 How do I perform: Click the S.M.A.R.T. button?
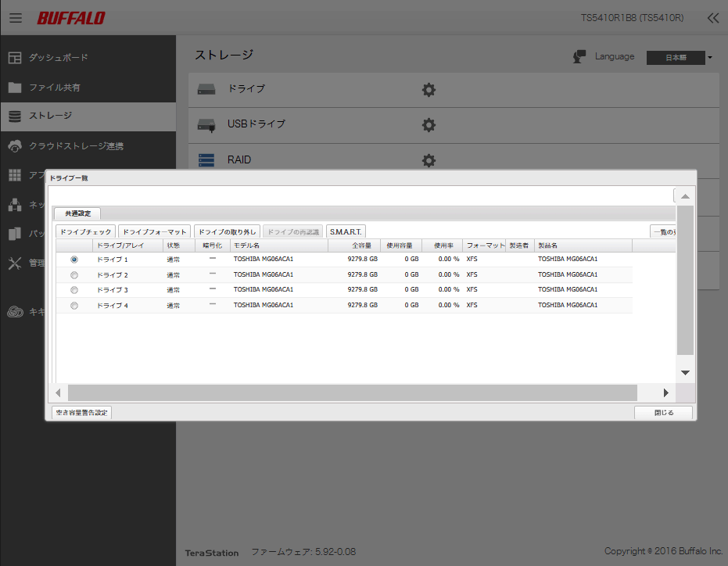[x=346, y=231]
